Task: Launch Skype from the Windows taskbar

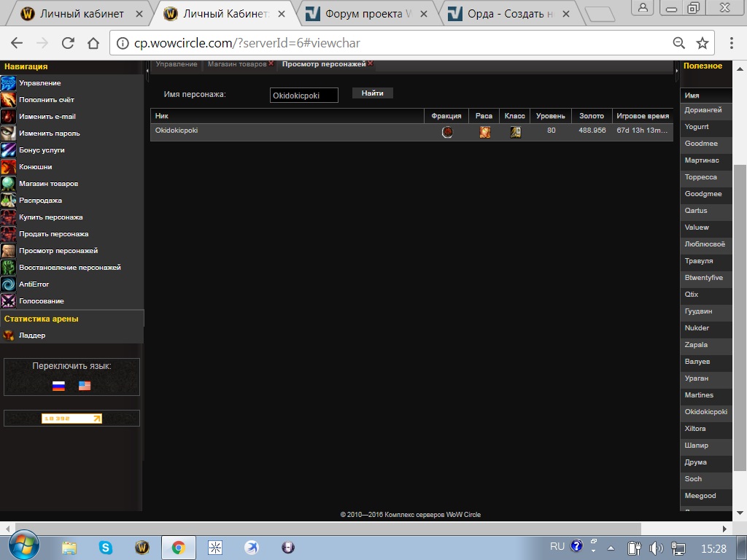Action: pyautogui.click(x=106, y=547)
